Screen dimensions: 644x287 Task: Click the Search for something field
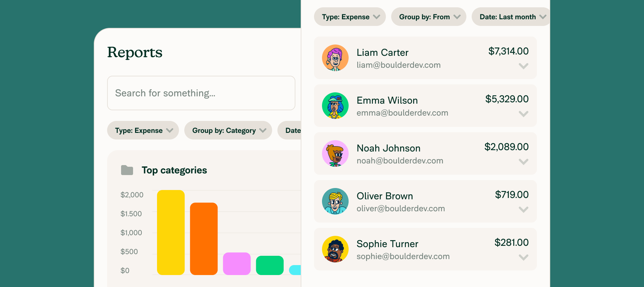(x=201, y=93)
